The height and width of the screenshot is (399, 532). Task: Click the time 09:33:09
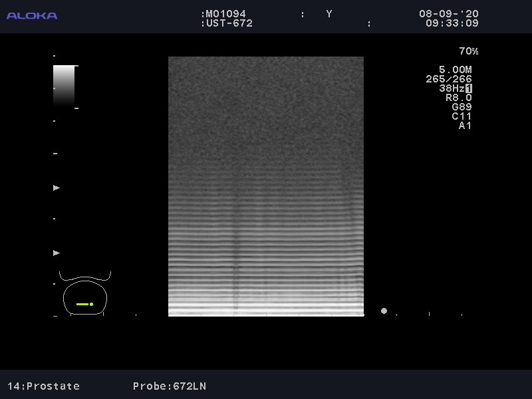[452, 23]
